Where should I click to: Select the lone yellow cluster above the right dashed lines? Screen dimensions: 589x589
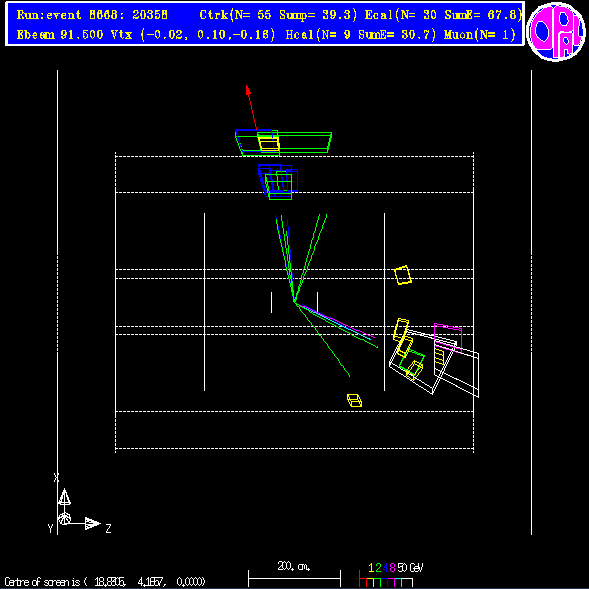tap(403, 275)
